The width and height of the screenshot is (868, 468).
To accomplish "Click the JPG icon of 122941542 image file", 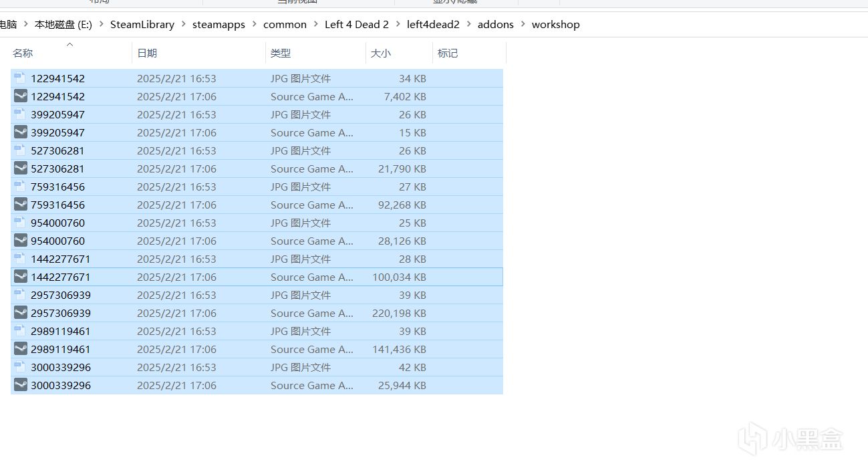I will pos(20,78).
